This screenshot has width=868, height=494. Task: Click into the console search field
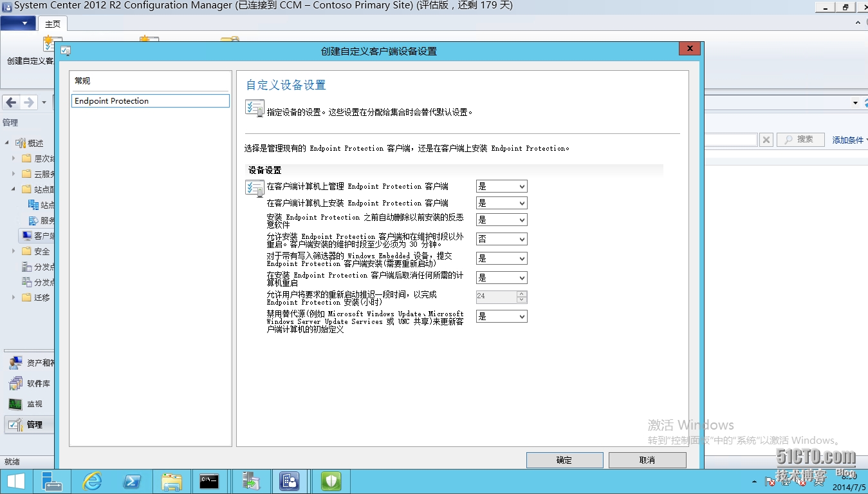coord(730,140)
